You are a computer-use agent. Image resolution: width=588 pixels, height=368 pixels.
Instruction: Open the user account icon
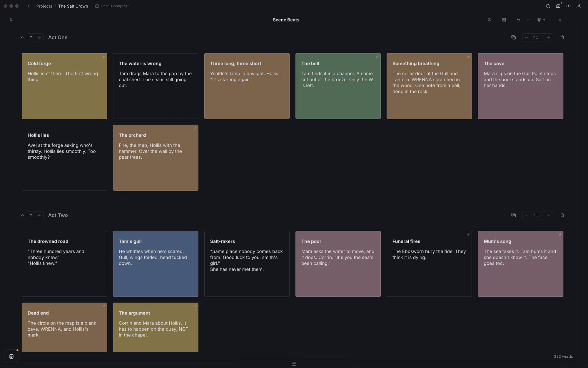579,6
